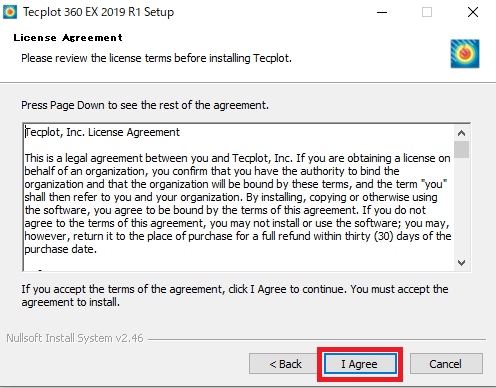This screenshot has width=496, height=388.
Task: Cancel the Tecplot installation
Action: click(x=446, y=364)
